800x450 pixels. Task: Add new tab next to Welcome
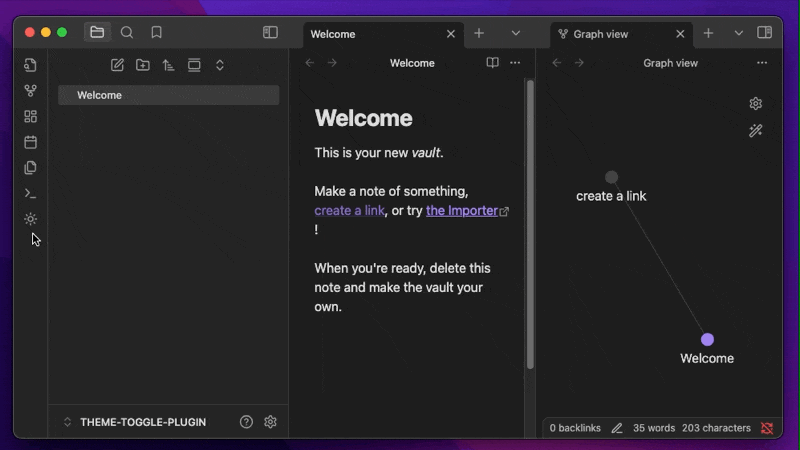pyautogui.click(x=479, y=33)
